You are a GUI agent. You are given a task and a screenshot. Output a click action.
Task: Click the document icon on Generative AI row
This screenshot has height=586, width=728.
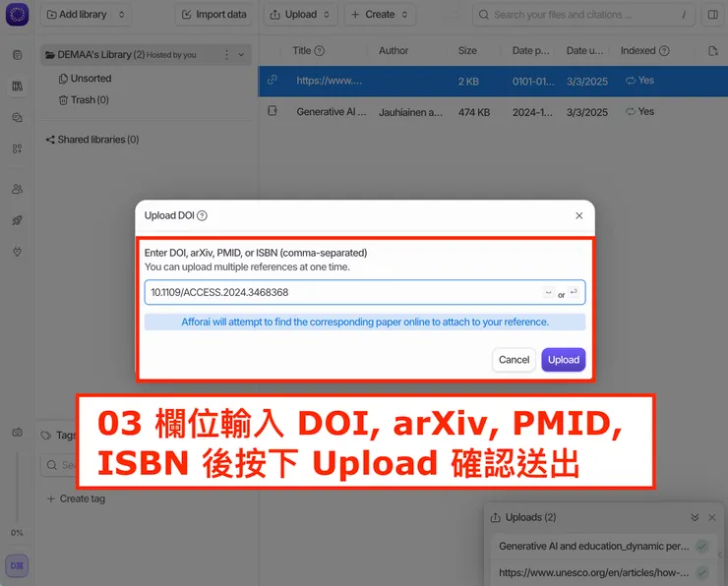273,111
